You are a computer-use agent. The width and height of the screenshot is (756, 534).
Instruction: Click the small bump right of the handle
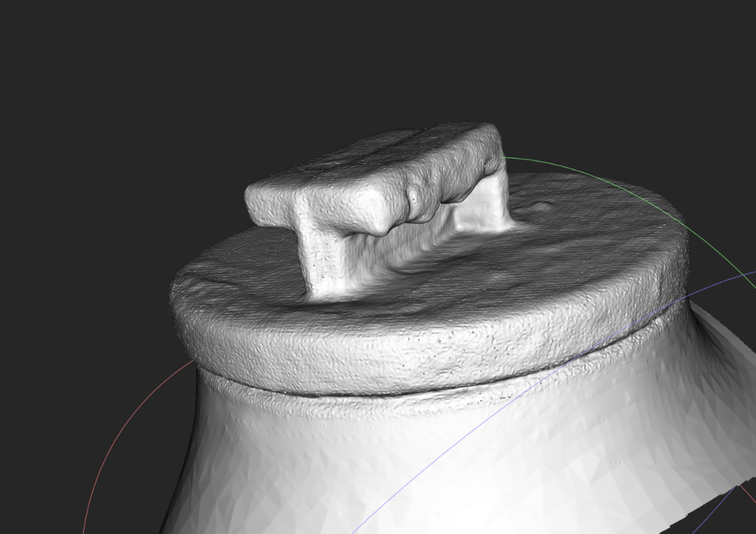pos(541,206)
